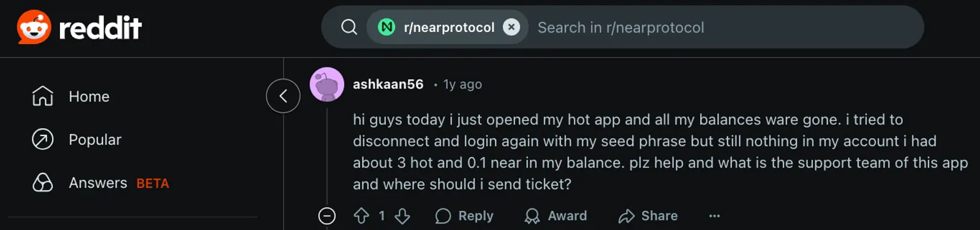The image size is (980, 230).
Task: Collapse the comment thread minus button
Action: point(327,216)
